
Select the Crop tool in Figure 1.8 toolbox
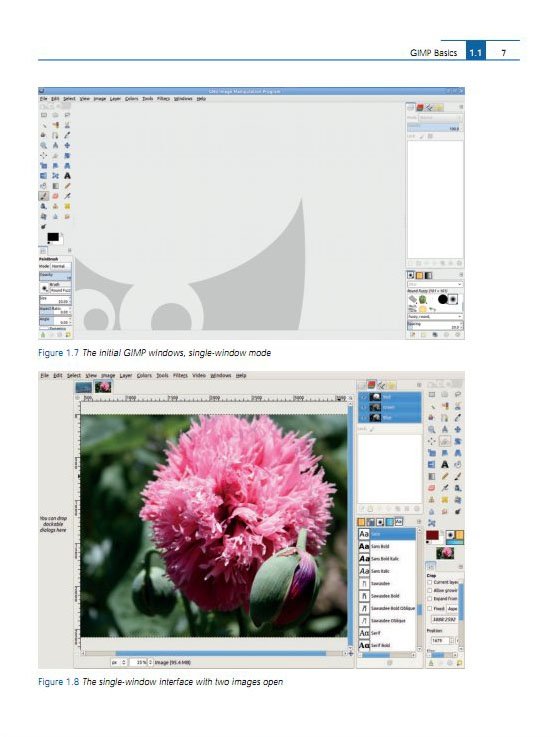[x=445, y=441]
